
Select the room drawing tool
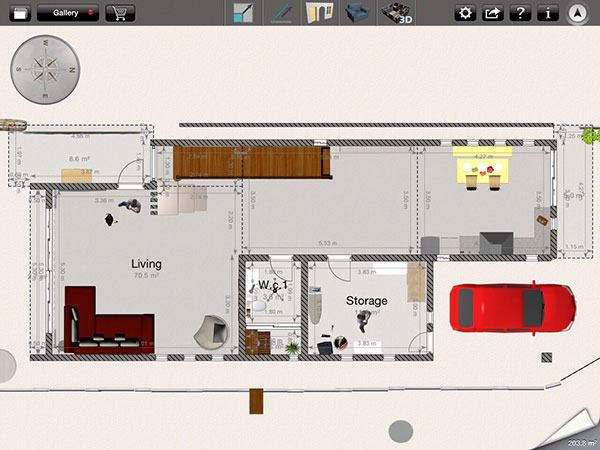point(243,13)
